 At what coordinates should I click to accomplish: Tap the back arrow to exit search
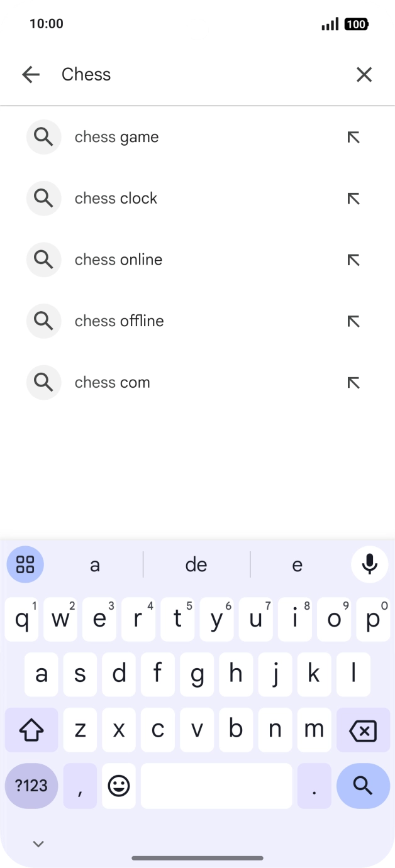31,74
